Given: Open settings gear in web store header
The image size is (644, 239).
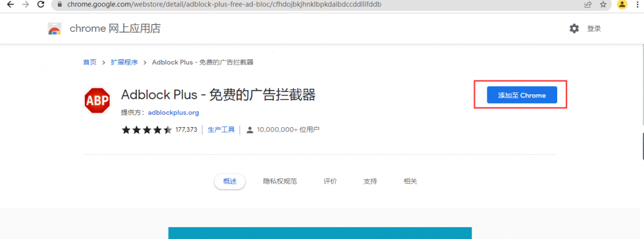Looking at the screenshot, I should coord(574,29).
